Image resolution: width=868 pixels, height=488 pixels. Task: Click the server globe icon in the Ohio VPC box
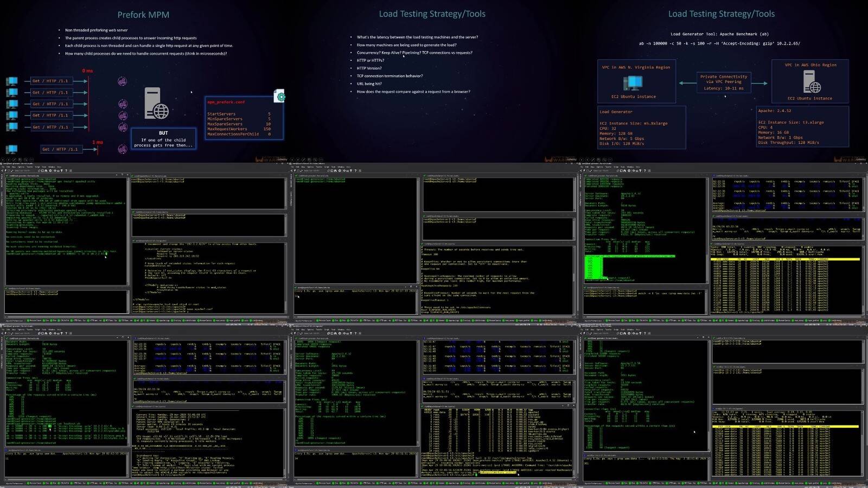812,82
